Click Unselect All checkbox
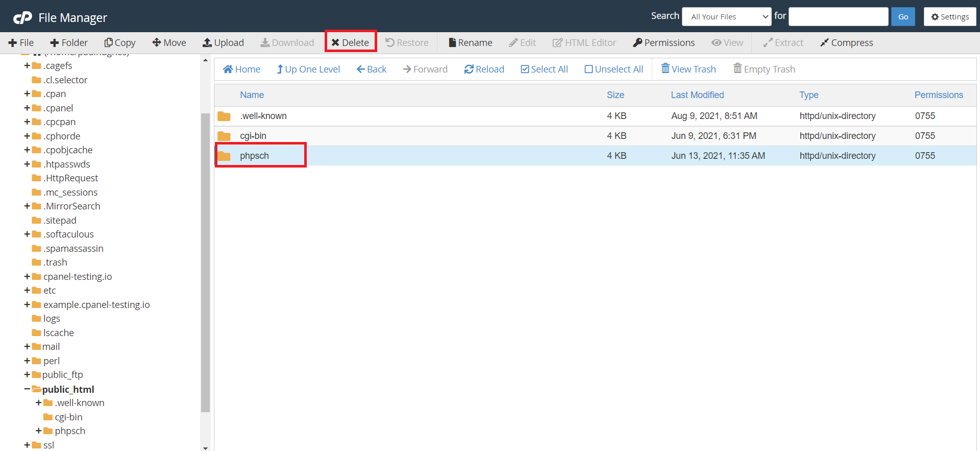The height and width of the screenshot is (451, 980). pos(614,69)
